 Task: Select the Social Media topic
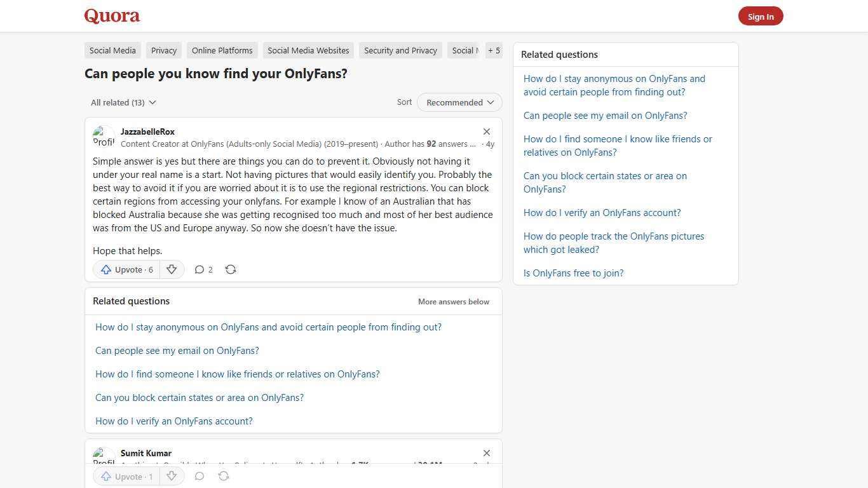tap(112, 50)
